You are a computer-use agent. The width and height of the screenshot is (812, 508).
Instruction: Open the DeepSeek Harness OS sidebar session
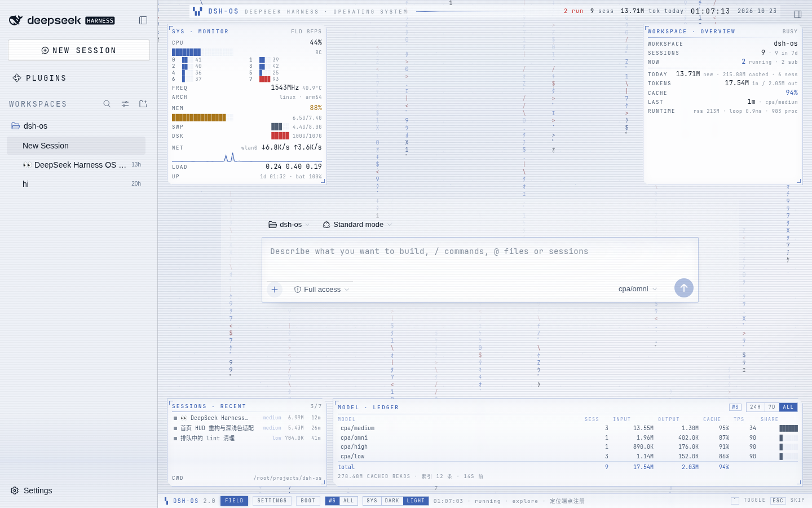coord(76,165)
